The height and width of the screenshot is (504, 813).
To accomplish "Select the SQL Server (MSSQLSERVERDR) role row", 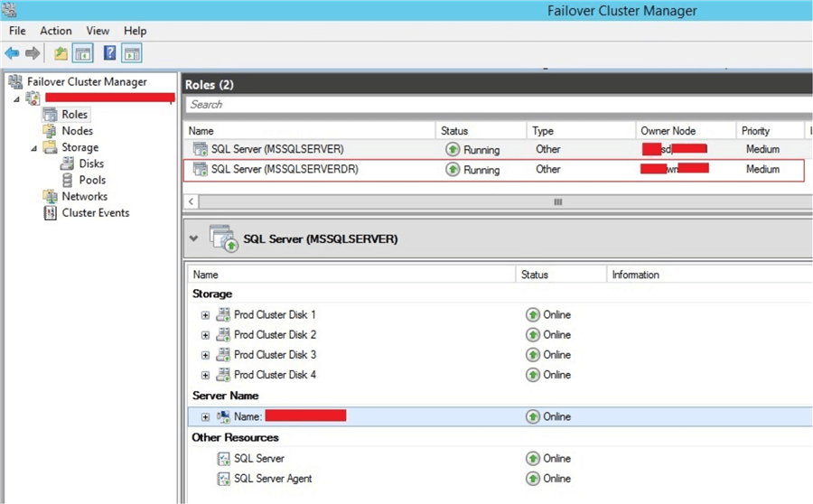I will [x=494, y=170].
